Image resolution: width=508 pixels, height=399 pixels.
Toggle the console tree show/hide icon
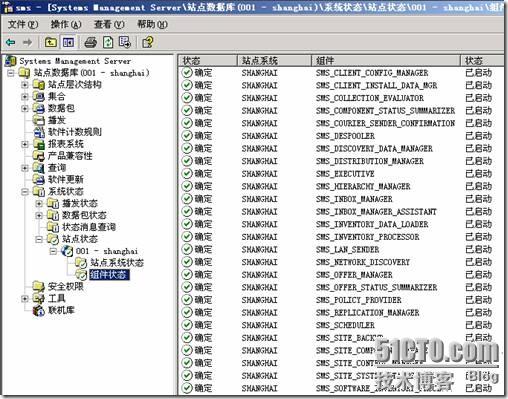point(68,42)
